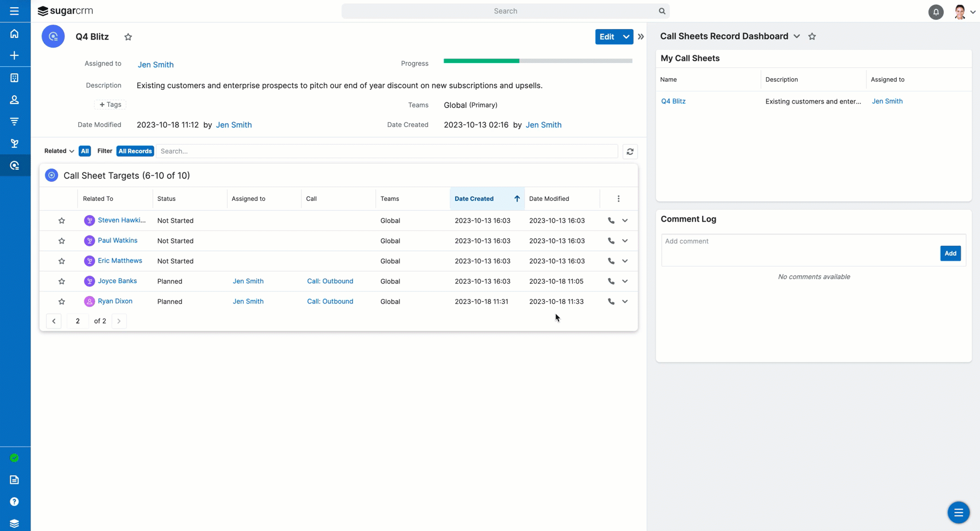Click the phone icon for Joyce Banks

click(x=611, y=281)
